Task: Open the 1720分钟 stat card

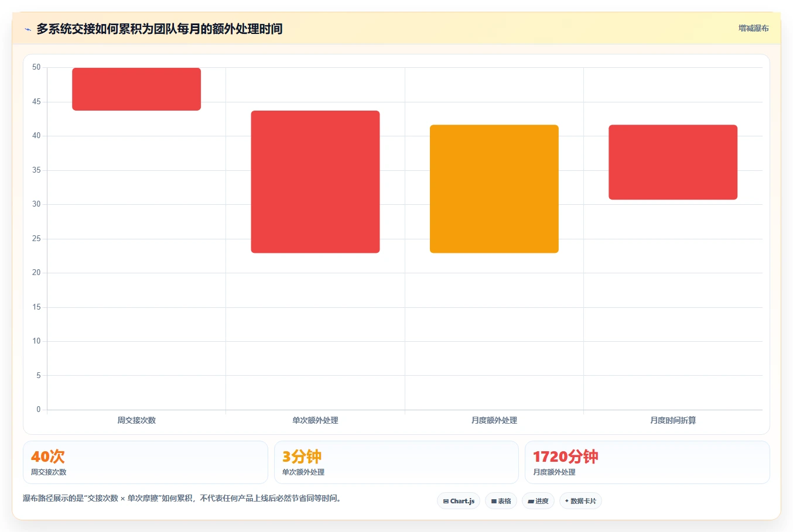Action: tap(647, 462)
